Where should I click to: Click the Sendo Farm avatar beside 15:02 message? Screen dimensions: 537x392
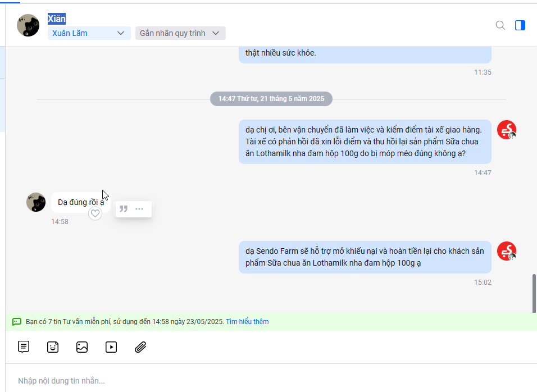pyautogui.click(x=507, y=251)
